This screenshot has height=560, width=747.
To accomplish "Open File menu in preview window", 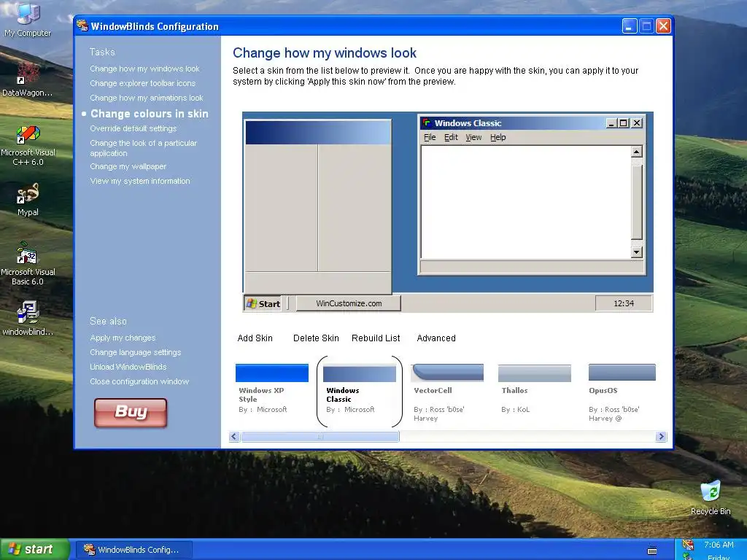I will point(430,137).
